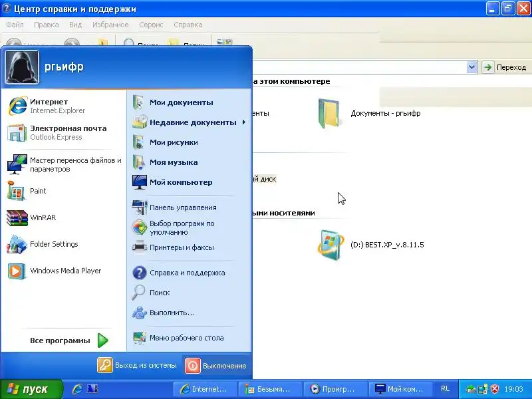532x399 pixels.
Task: Click the red shield security tray icon
Action: coord(495,389)
